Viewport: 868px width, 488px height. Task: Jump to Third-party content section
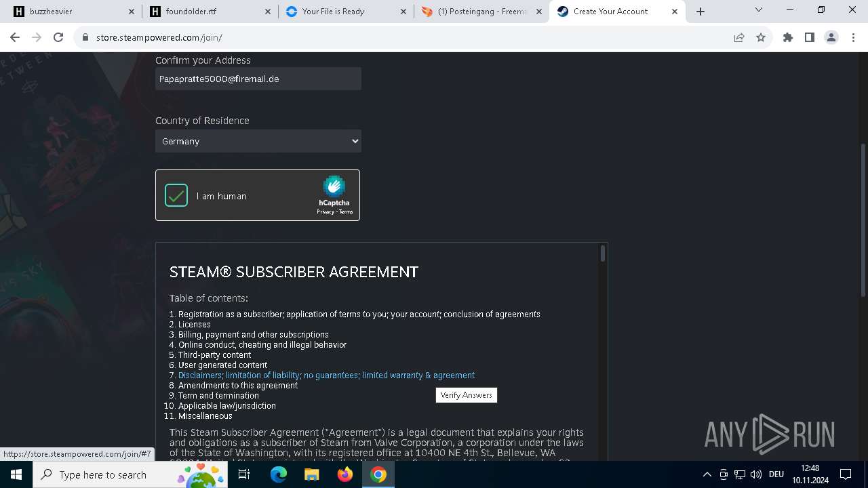click(214, 354)
